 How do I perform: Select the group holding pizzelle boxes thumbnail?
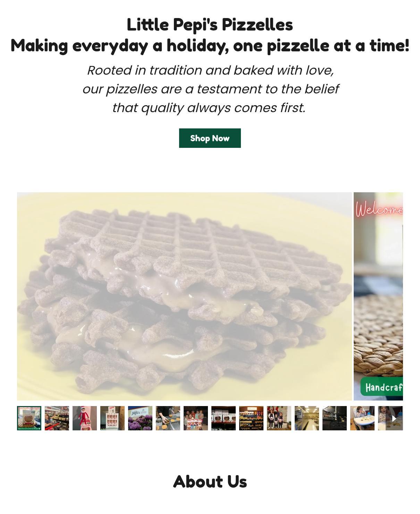(196, 418)
